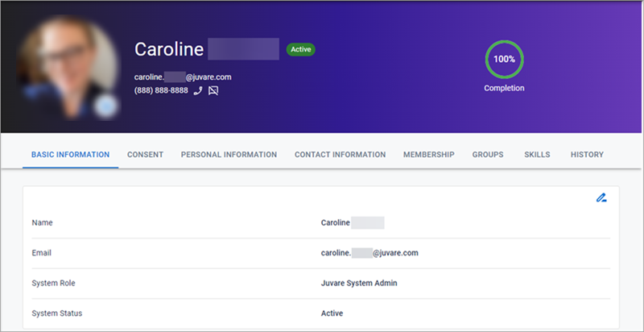Click the 100% completion progress ring

tap(504, 59)
